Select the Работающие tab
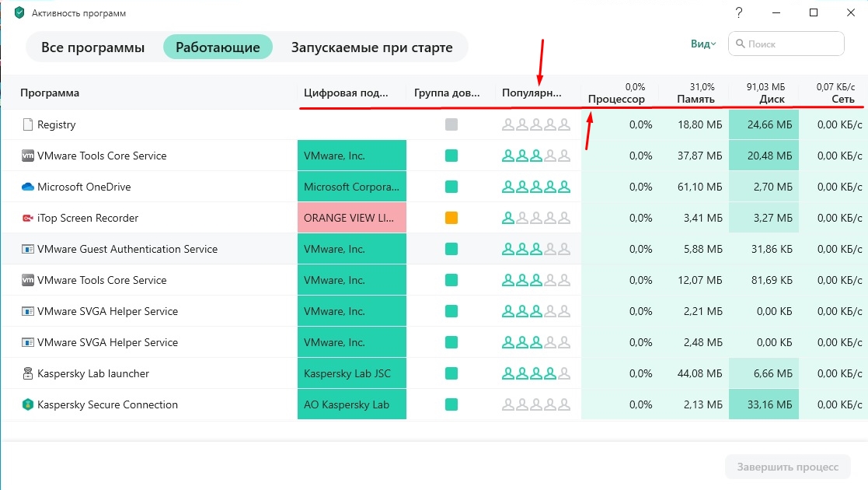The width and height of the screenshot is (868, 490). 218,47
